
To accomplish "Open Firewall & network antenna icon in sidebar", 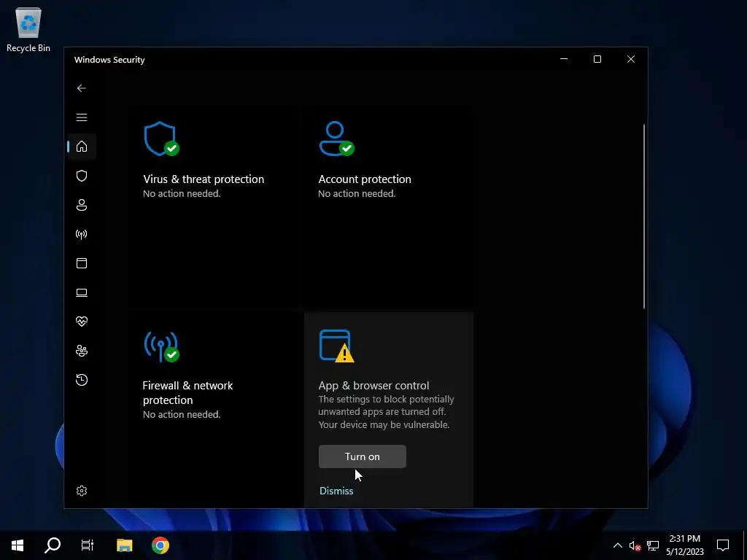I will [82, 234].
